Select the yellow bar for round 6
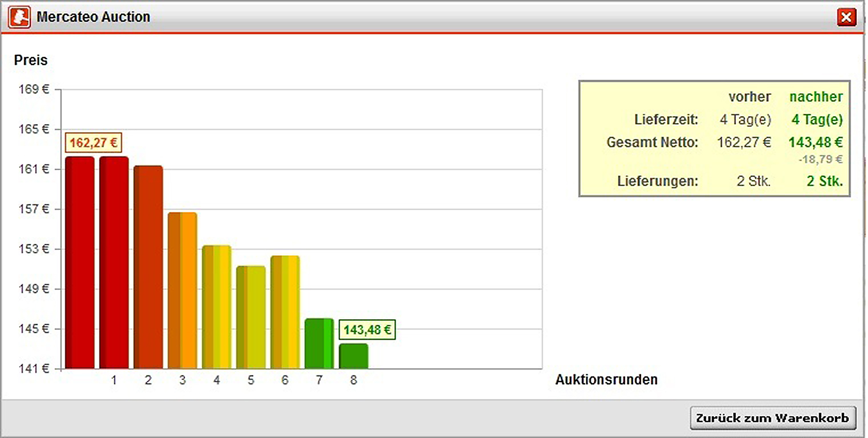 (285, 312)
